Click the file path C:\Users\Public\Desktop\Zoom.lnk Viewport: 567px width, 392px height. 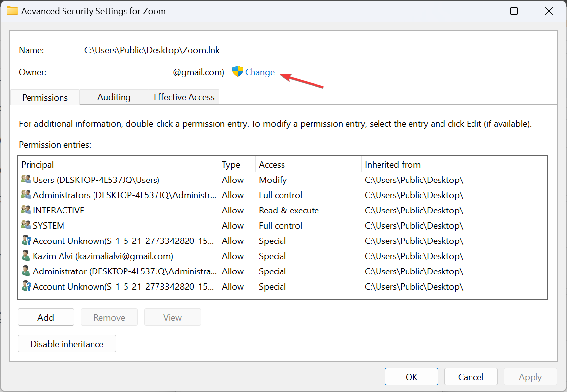pos(152,50)
